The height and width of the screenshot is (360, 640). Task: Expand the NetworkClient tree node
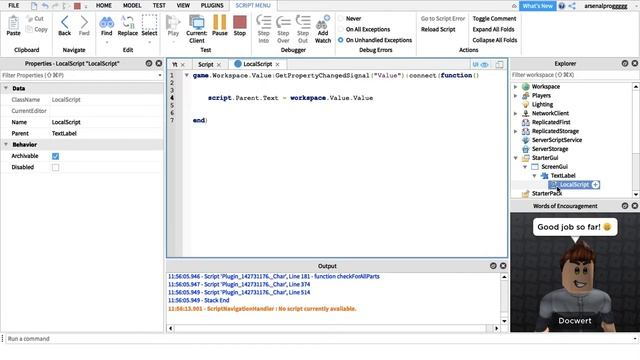point(516,113)
